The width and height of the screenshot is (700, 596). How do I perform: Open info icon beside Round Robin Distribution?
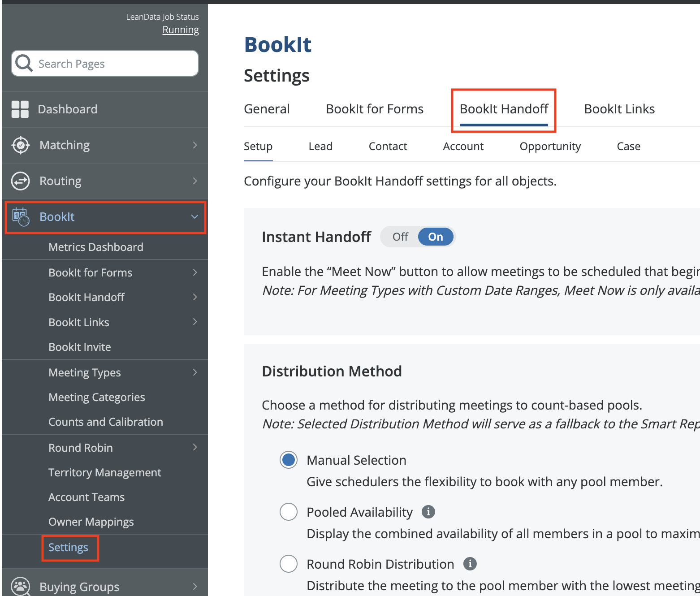pos(470,564)
